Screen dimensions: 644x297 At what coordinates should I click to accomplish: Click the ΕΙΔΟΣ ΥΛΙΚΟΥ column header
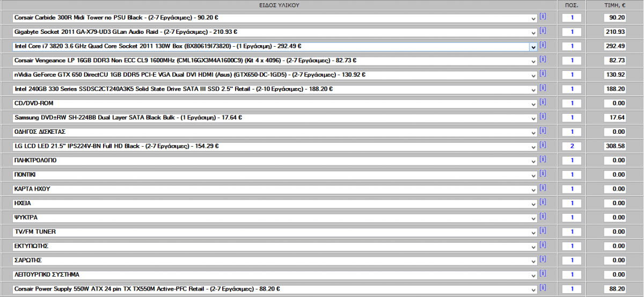(279, 5)
